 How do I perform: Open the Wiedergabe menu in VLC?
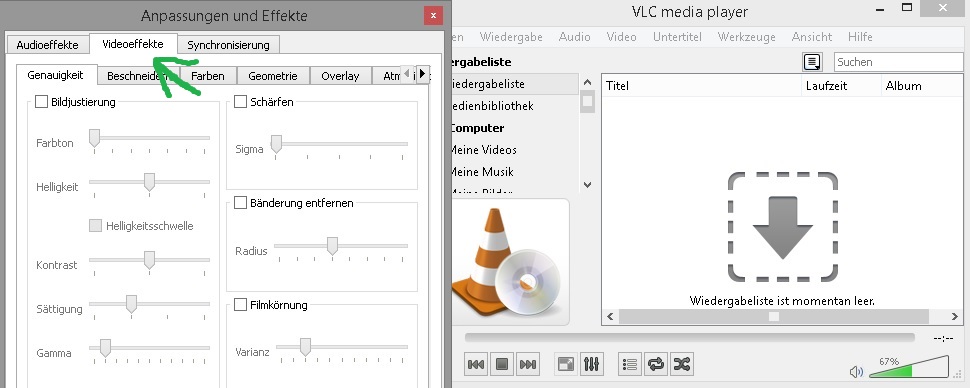pyautogui.click(x=511, y=37)
